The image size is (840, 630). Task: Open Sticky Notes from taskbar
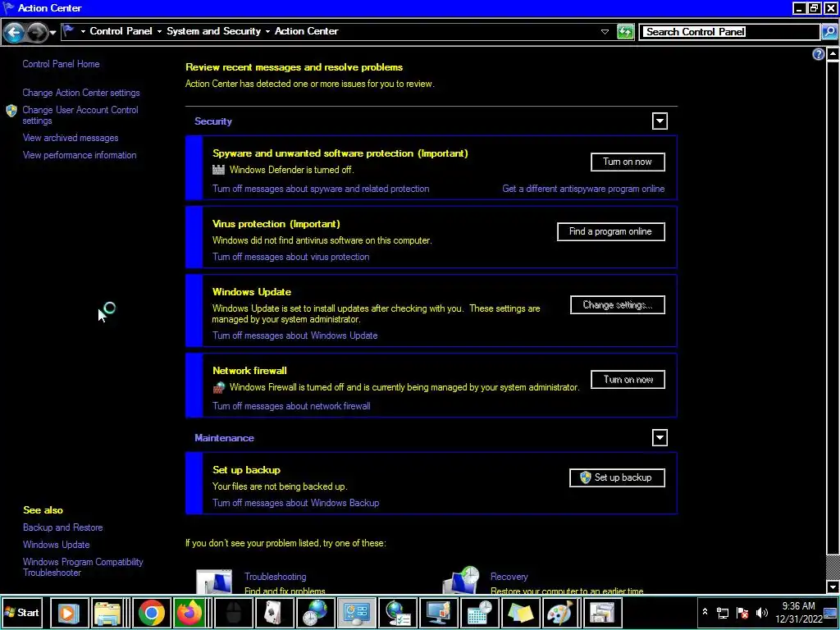click(x=519, y=613)
